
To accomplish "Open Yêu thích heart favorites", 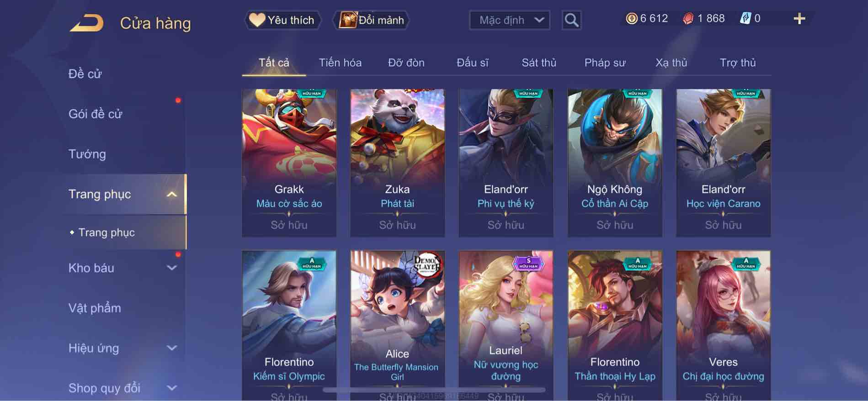I will pyautogui.click(x=282, y=20).
